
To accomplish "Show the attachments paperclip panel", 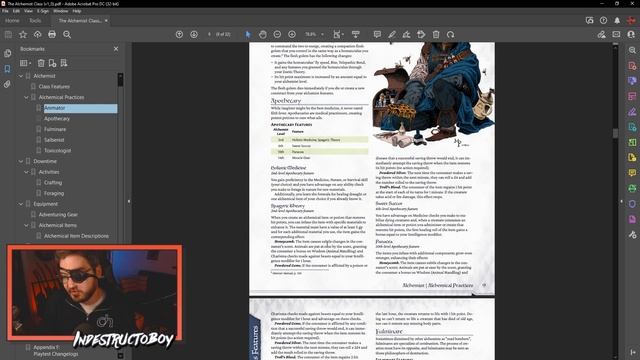I will [x=7, y=84].
